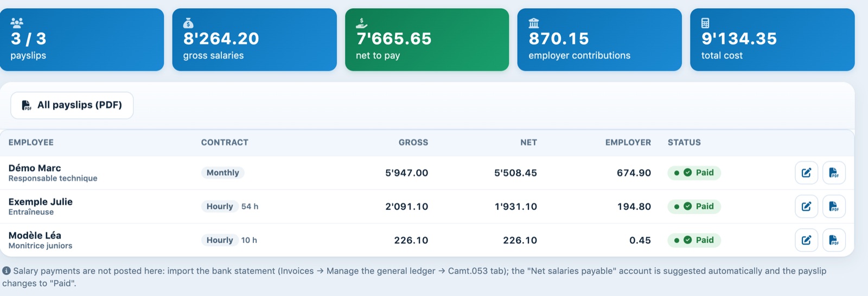Viewport: 868px width, 296px height.
Task: Click employer amount 674.90
Action: (x=634, y=173)
